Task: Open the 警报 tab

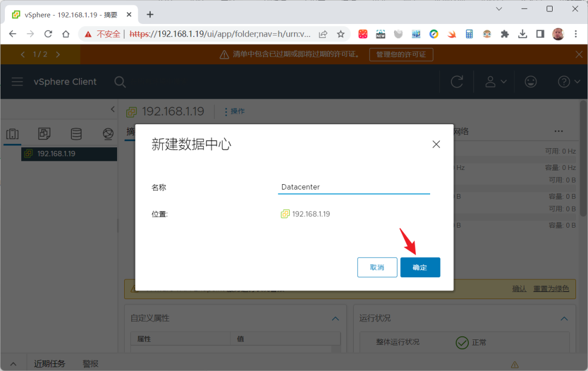Action: pos(90,363)
